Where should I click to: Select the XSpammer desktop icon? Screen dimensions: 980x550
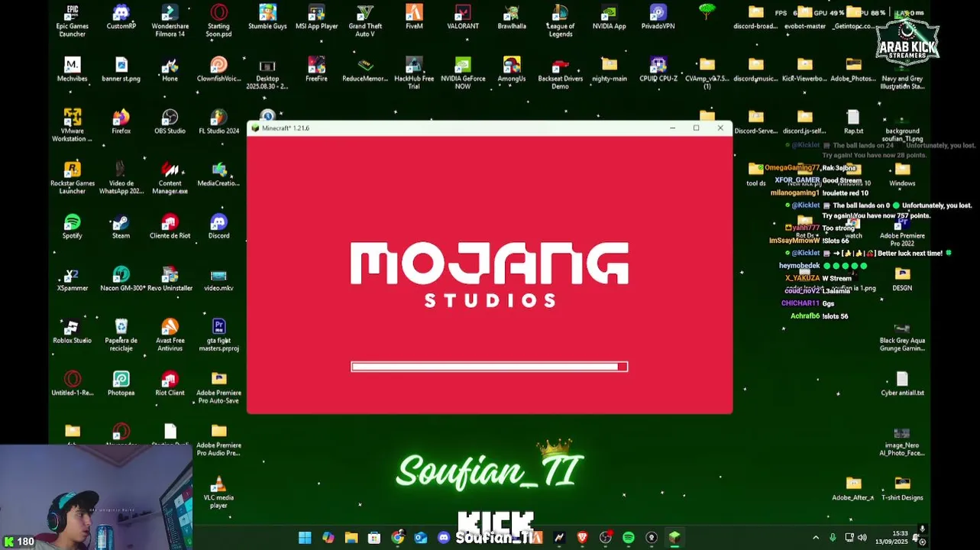click(73, 280)
